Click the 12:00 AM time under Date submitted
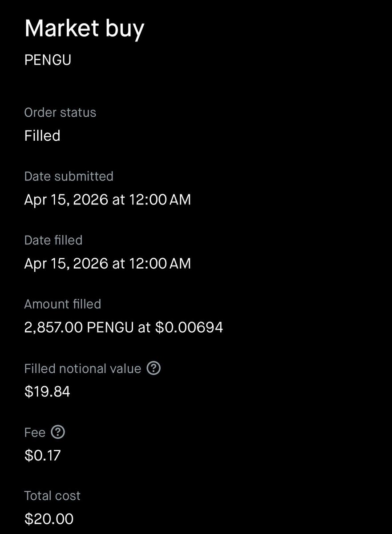Screen dimensions: 392x534 (x=160, y=200)
